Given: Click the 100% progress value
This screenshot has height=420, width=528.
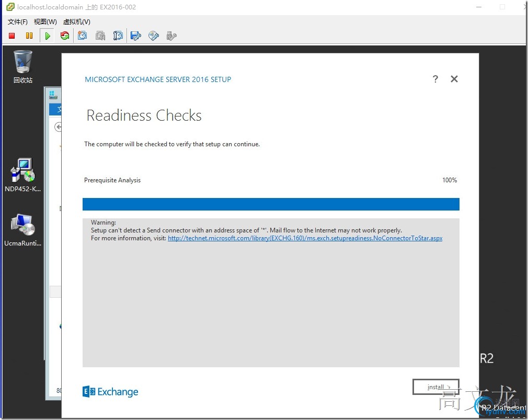Looking at the screenshot, I should click(450, 180).
